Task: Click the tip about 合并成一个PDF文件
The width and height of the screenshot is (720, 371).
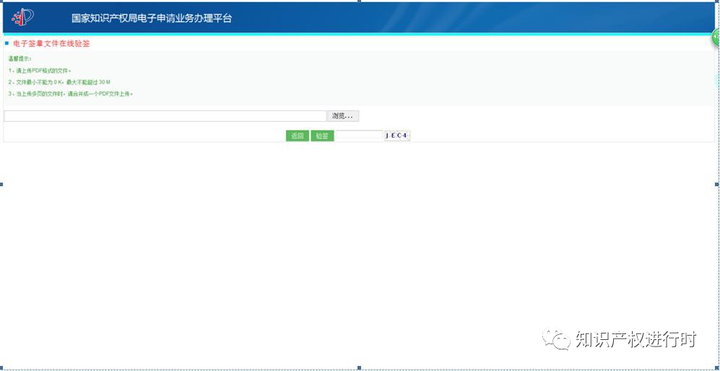Action: (x=71, y=94)
